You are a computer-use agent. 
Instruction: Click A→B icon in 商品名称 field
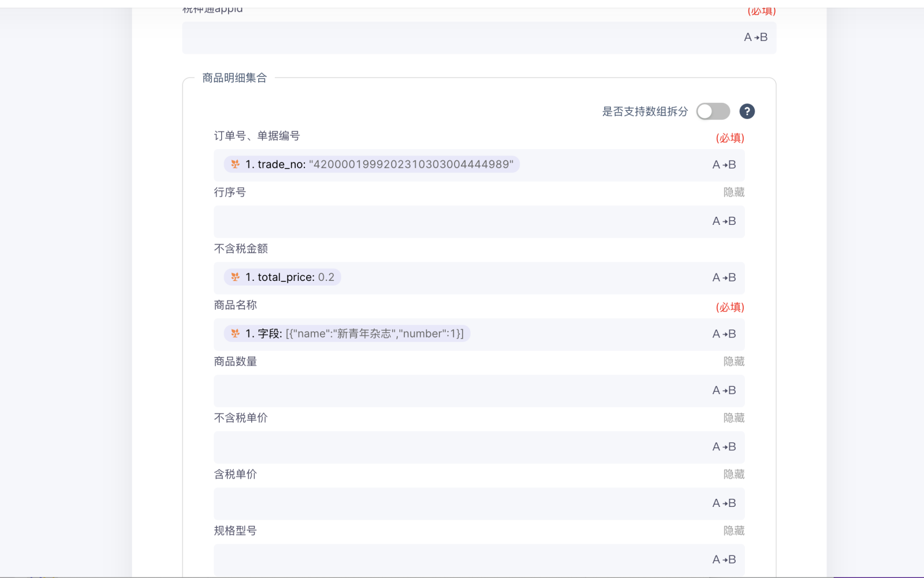tap(724, 334)
